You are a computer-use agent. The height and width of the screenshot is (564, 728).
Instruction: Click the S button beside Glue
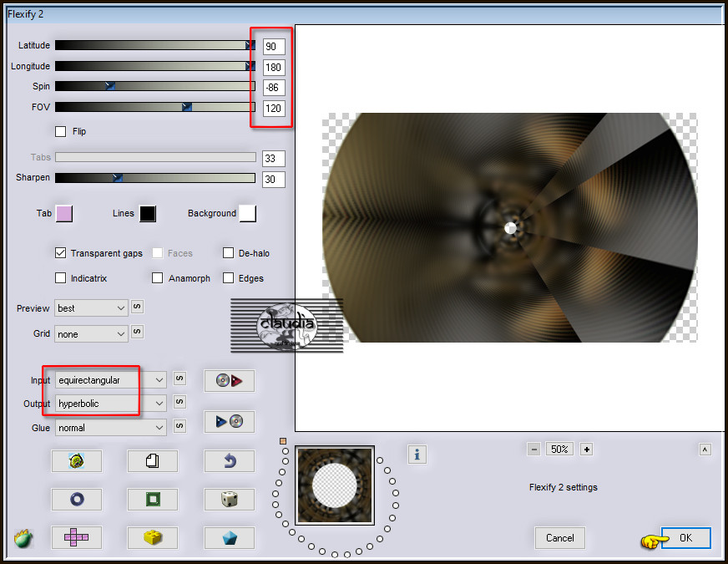[179, 426]
